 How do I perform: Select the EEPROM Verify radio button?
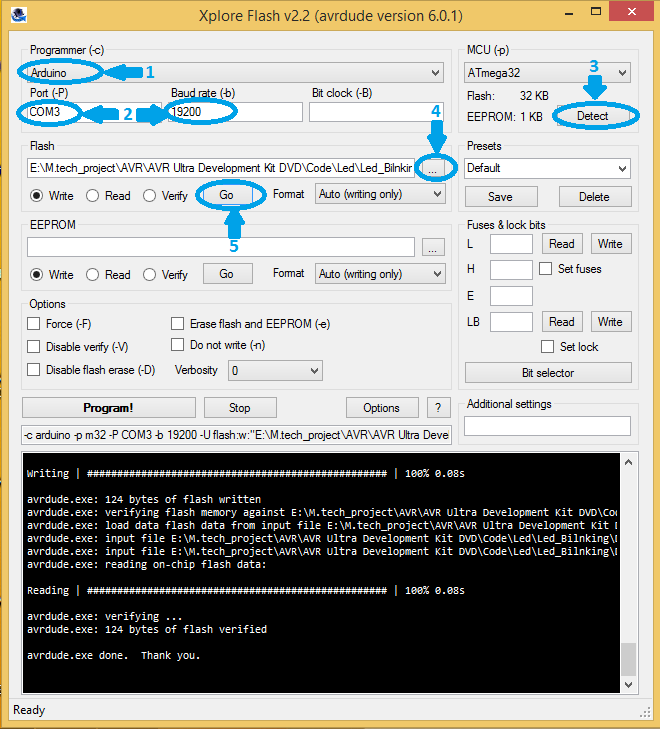[150, 275]
